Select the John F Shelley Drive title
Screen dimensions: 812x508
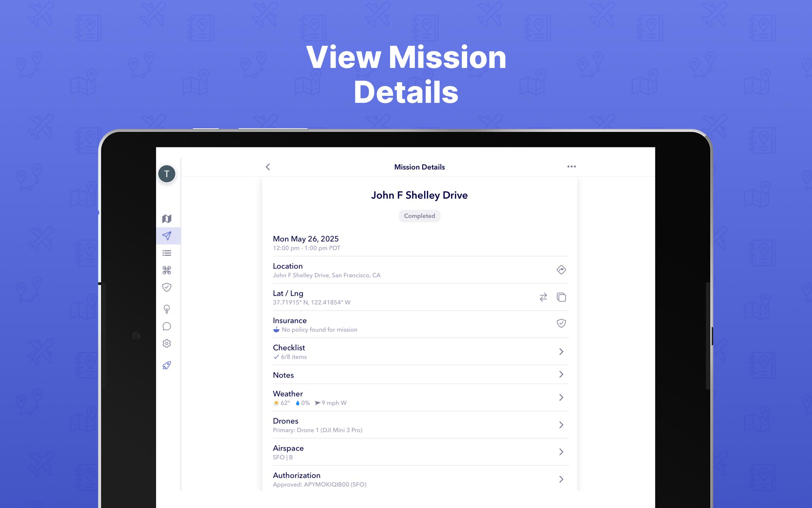419,195
